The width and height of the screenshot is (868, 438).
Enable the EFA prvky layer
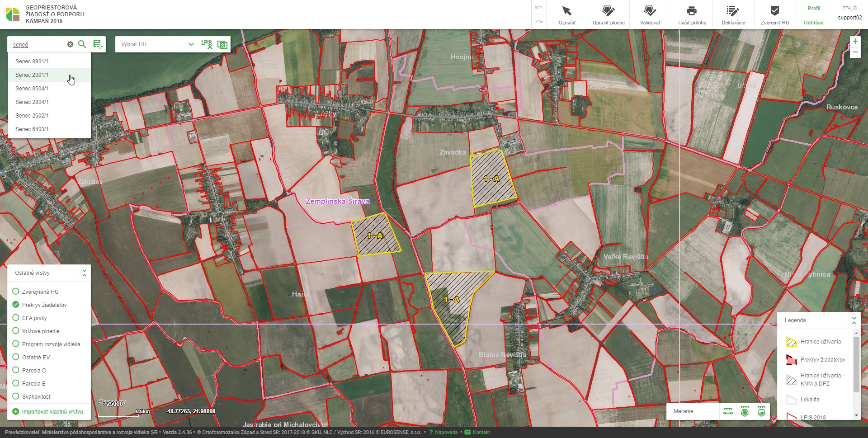(15, 318)
